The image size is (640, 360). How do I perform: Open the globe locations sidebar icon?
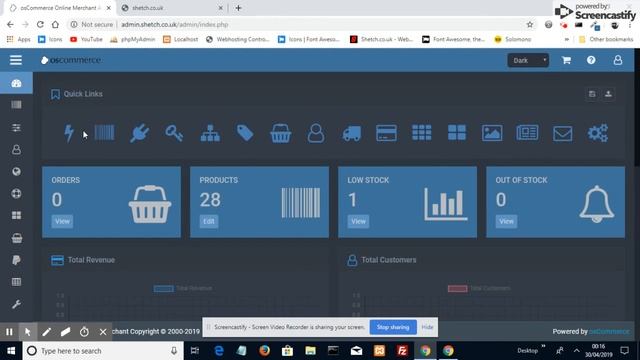(16, 172)
